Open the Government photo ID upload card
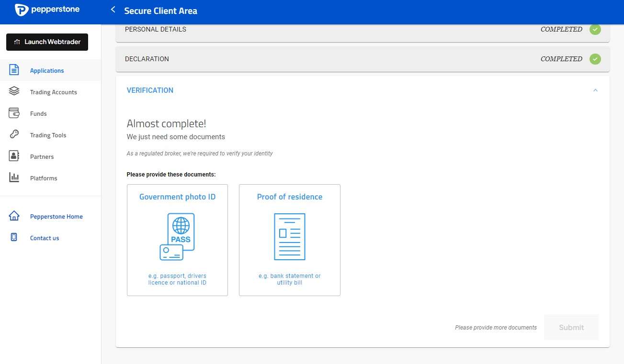This screenshot has width=624, height=364. (x=177, y=240)
